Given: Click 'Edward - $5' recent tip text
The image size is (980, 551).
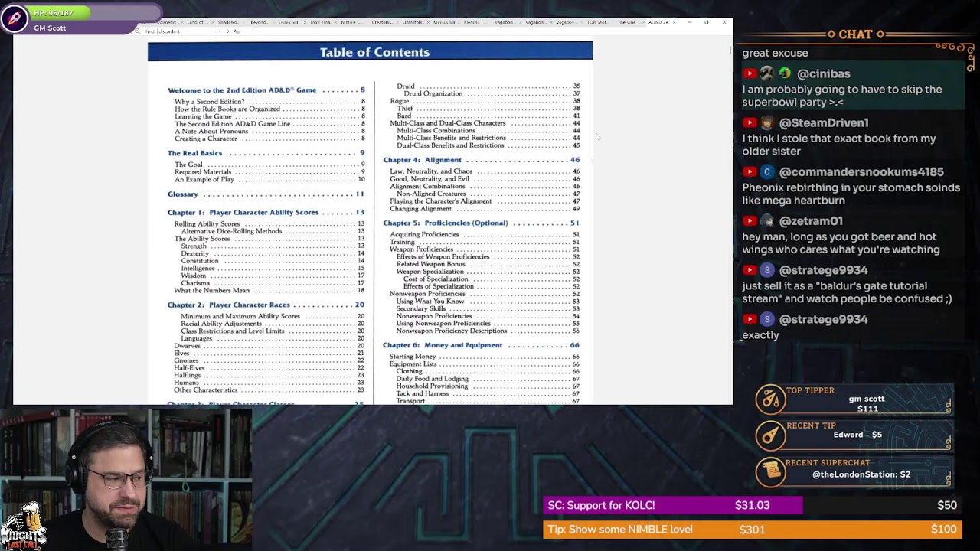Looking at the screenshot, I should tap(857, 435).
